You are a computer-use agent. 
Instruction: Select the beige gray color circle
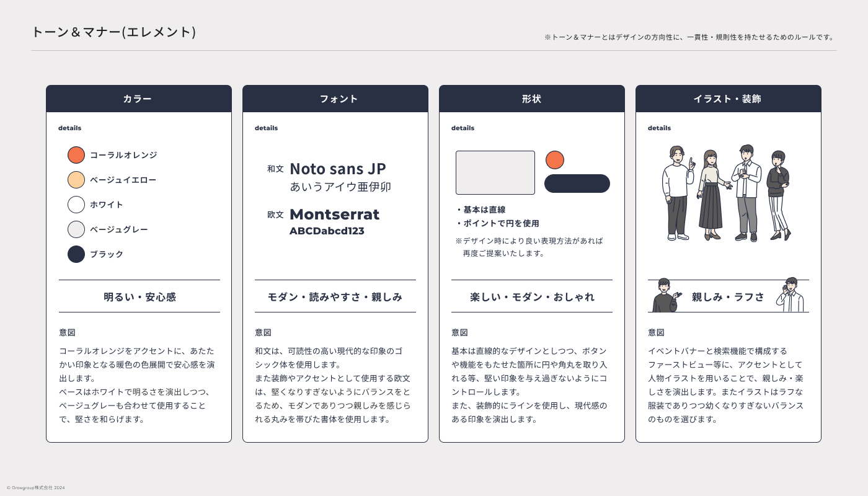pyautogui.click(x=76, y=229)
